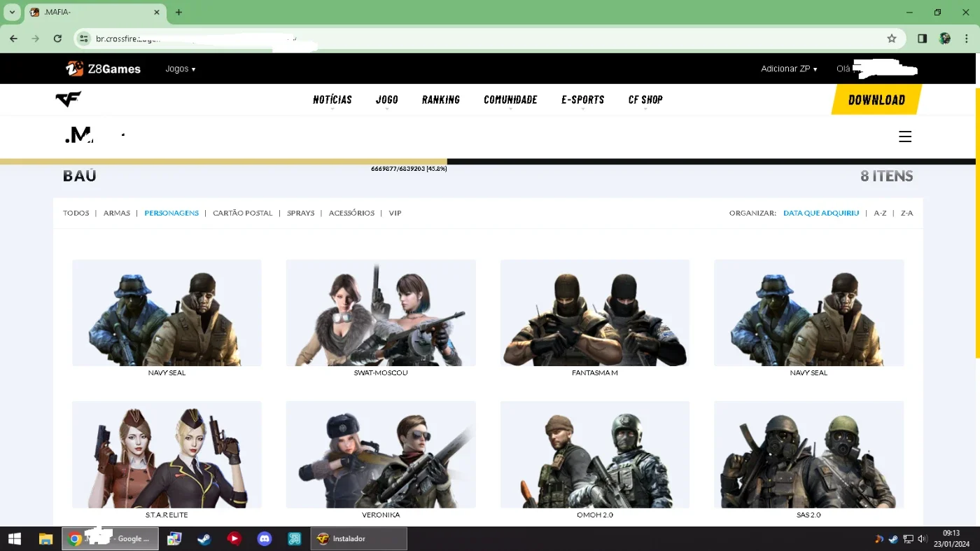Select the SWAT-MOSCOU character thumbnail
The image size is (980, 551).
click(x=381, y=313)
